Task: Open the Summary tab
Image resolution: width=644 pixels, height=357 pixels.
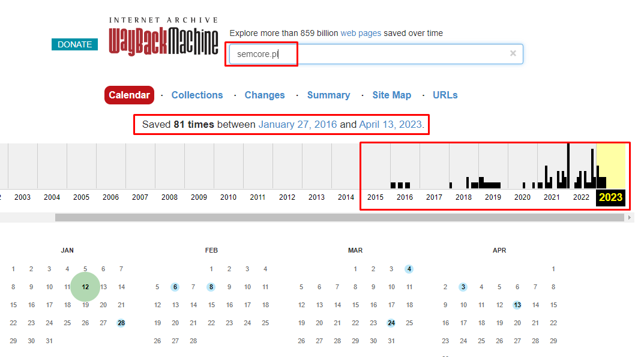Action: point(328,95)
